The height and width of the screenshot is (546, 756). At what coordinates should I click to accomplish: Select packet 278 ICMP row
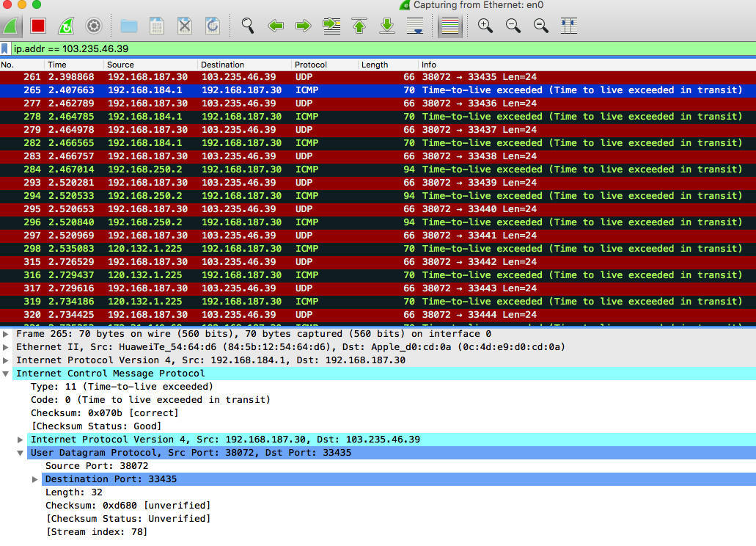(x=378, y=117)
